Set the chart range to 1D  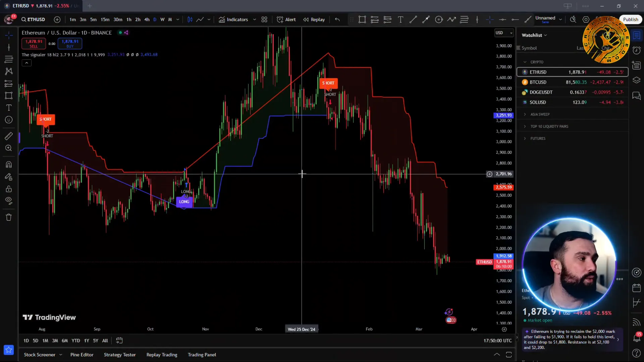click(x=26, y=341)
